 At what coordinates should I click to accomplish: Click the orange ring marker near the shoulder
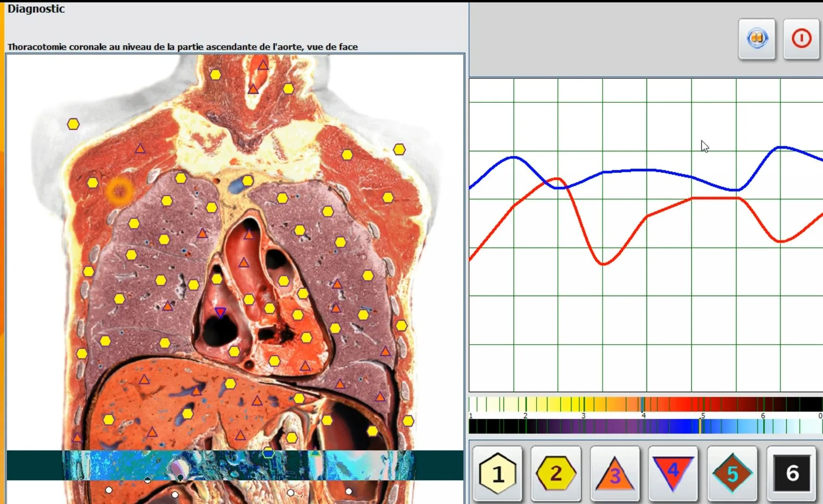(x=119, y=190)
